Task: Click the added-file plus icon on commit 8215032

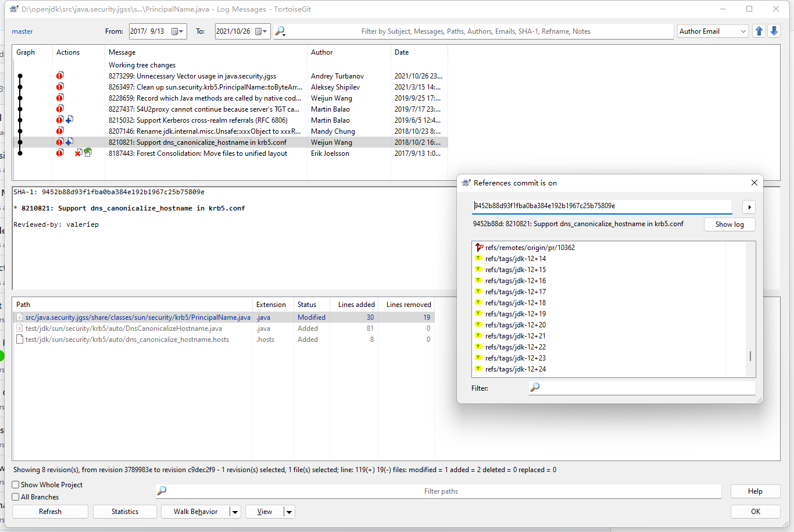Action: pyautogui.click(x=69, y=120)
